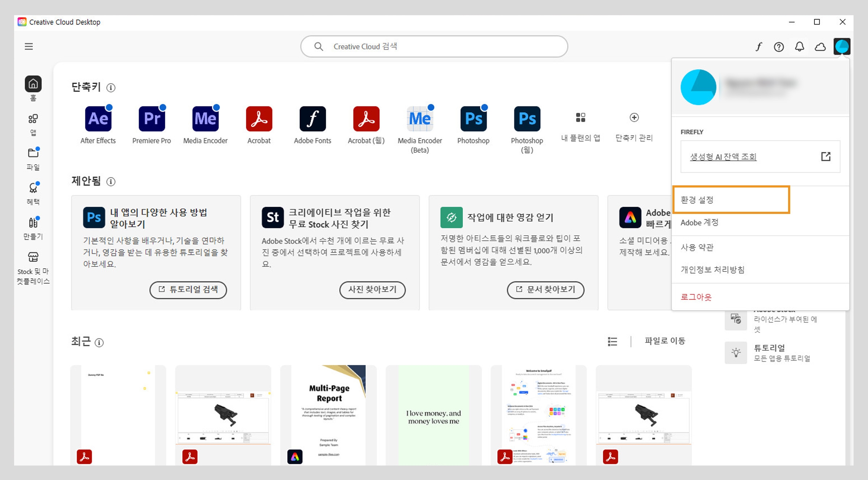Open the Photoshop app shortcut
The height and width of the screenshot is (480, 868).
tap(473, 118)
